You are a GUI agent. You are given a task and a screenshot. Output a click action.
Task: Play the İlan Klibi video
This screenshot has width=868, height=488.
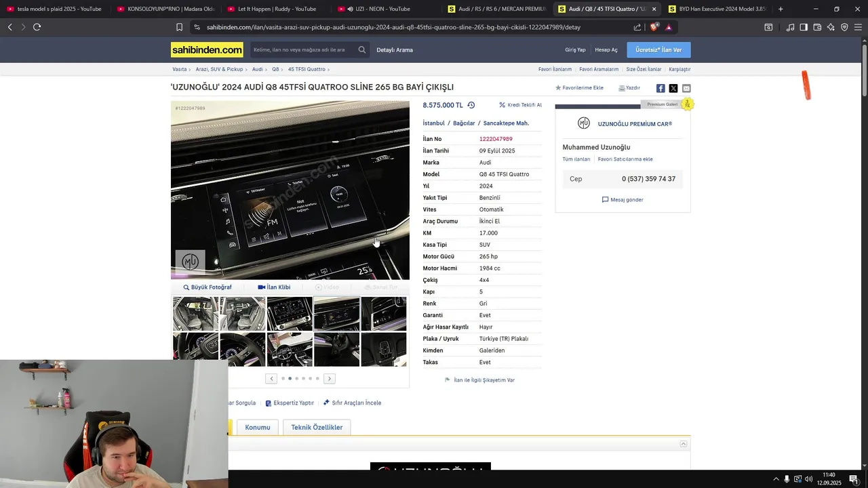pos(274,287)
